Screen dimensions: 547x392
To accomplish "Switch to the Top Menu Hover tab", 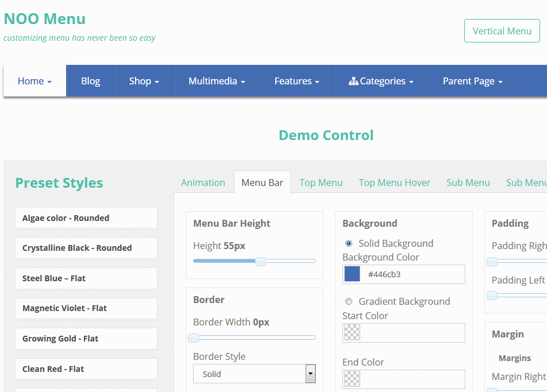I will [394, 183].
